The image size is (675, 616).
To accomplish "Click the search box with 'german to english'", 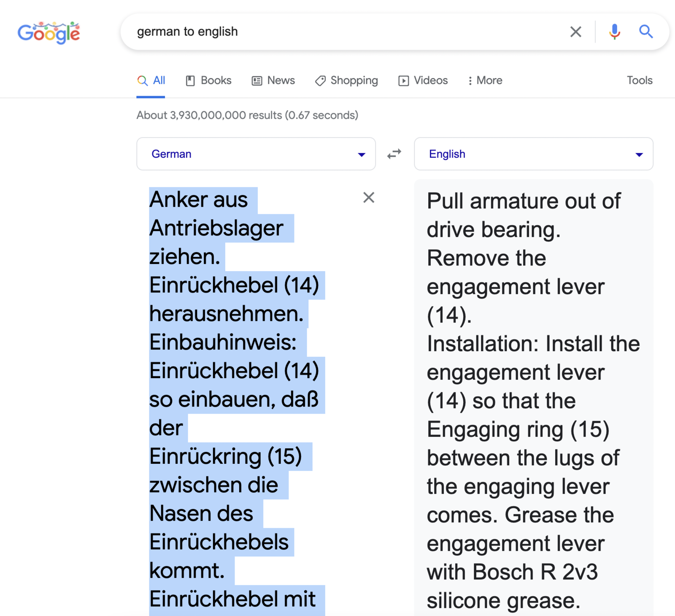I will (x=346, y=32).
